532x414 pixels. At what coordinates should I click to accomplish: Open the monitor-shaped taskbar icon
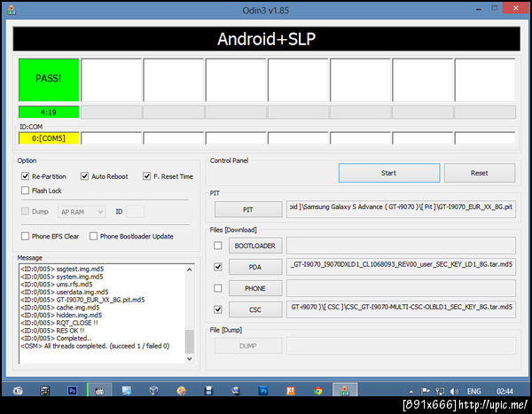(x=127, y=391)
